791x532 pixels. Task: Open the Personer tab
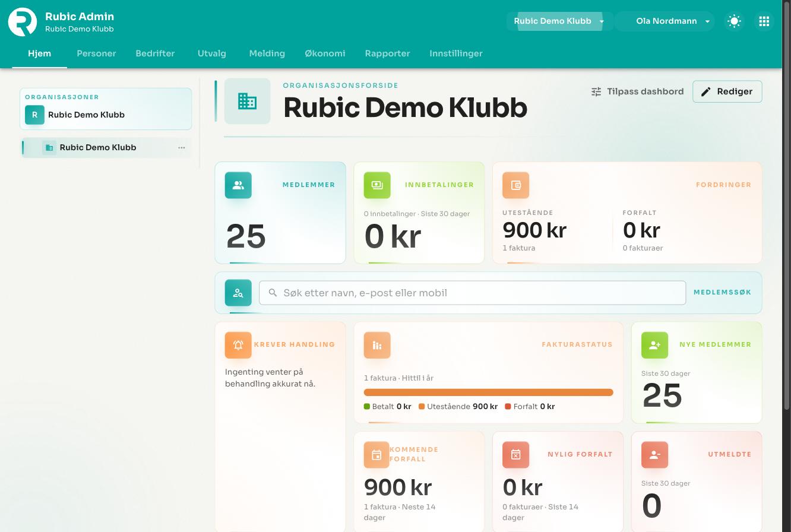point(96,53)
